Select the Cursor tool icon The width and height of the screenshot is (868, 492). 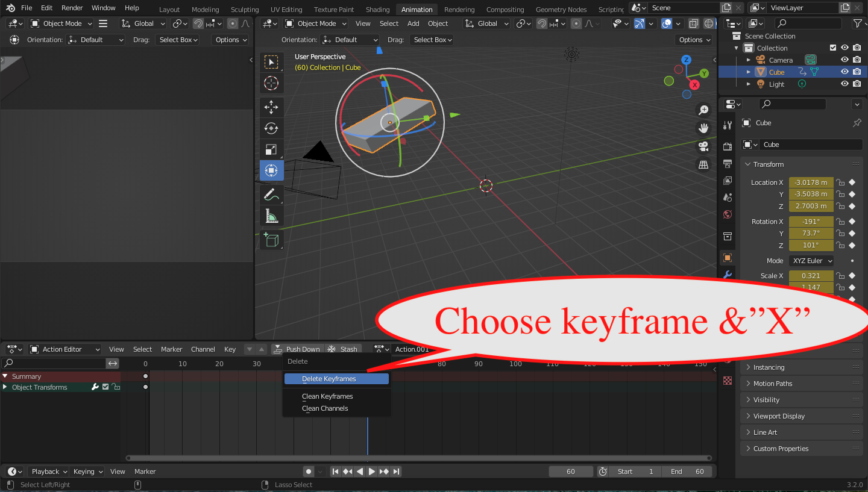click(271, 83)
